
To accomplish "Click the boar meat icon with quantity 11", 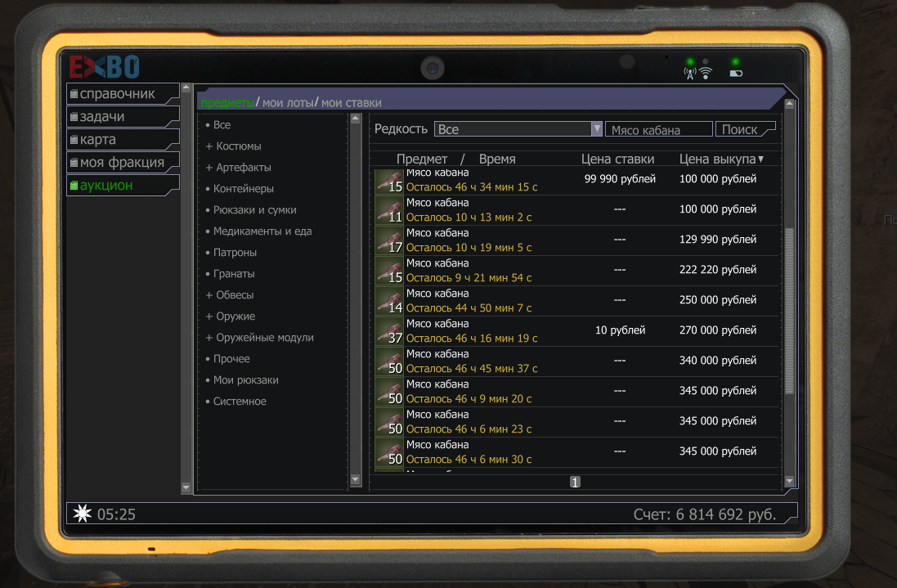I will tap(389, 210).
